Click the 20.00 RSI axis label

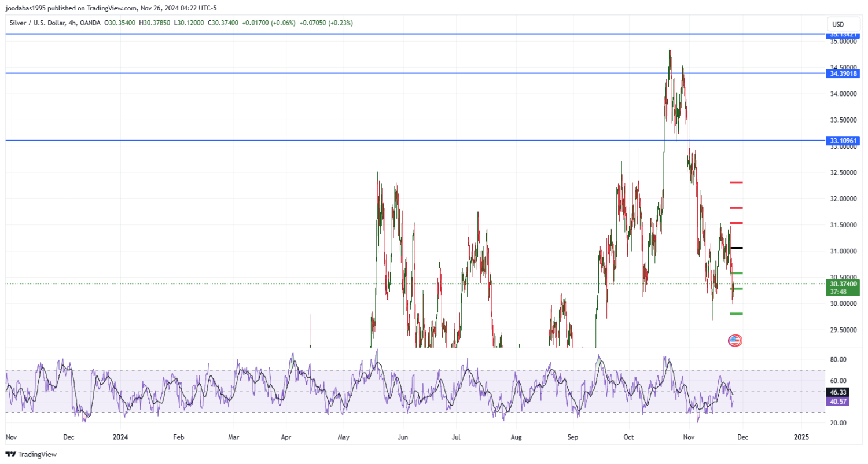tap(838, 423)
